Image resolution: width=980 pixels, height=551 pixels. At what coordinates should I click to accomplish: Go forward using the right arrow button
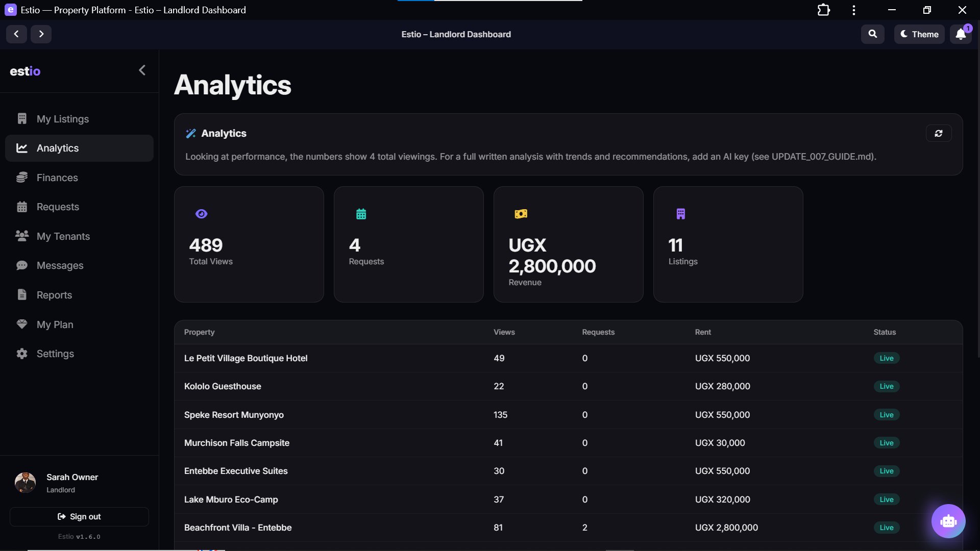tap(41, 34)
